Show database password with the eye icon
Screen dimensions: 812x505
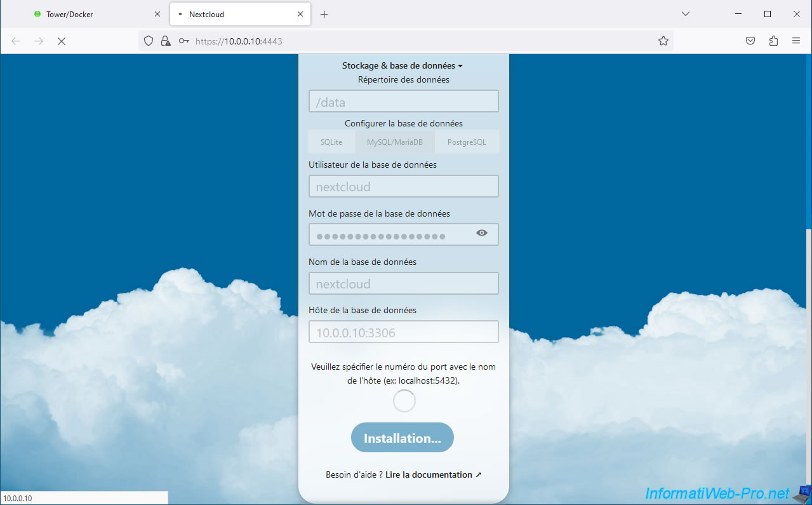pyautogui.click(x=482, y=233)
